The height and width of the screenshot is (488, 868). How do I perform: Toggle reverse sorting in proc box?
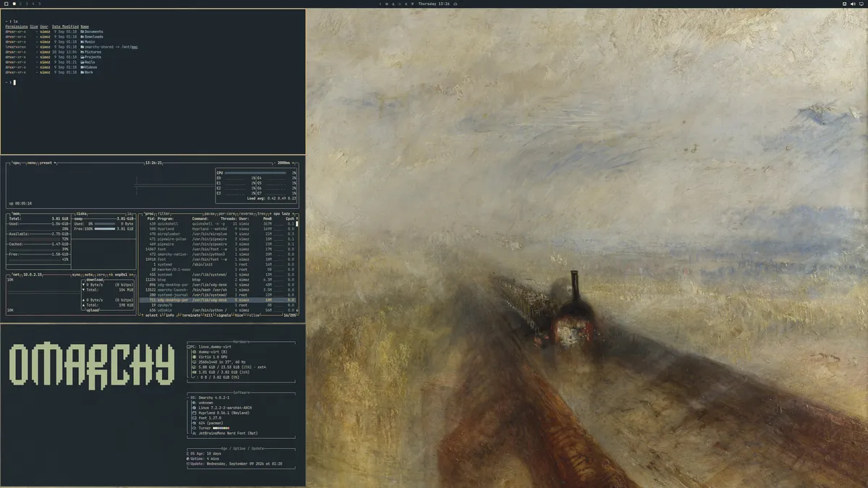[x=246, y=213]
